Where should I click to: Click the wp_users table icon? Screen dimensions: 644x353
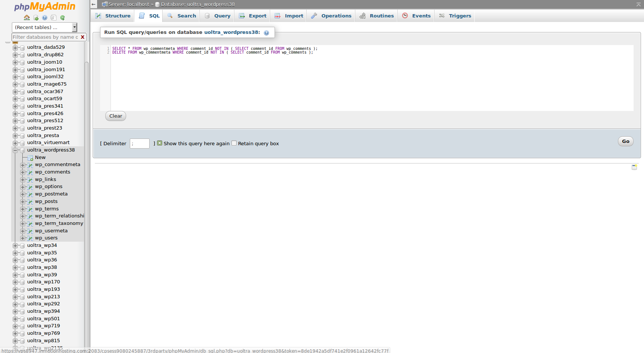30,238
